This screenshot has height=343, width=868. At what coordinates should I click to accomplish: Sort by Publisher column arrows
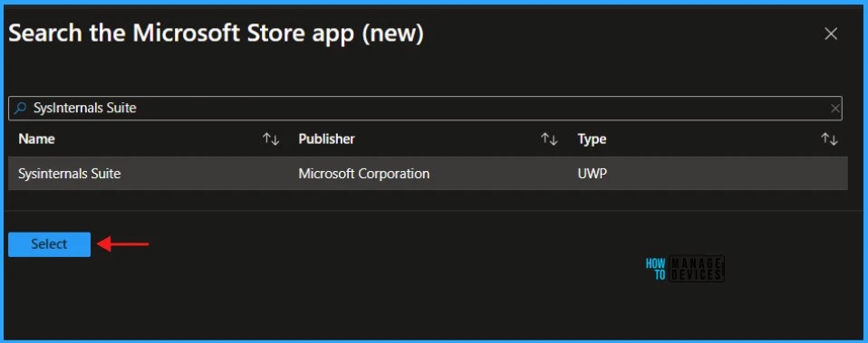548,139
